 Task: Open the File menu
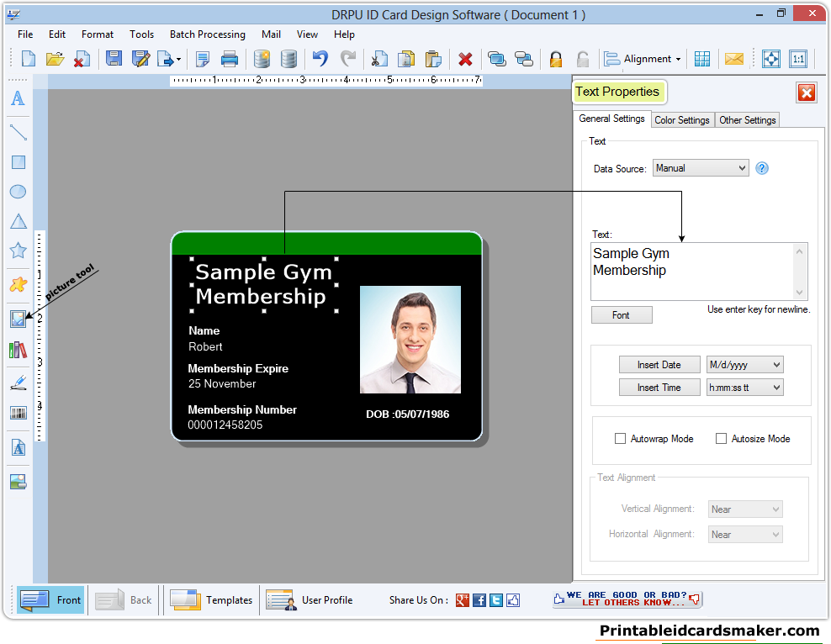25,34
